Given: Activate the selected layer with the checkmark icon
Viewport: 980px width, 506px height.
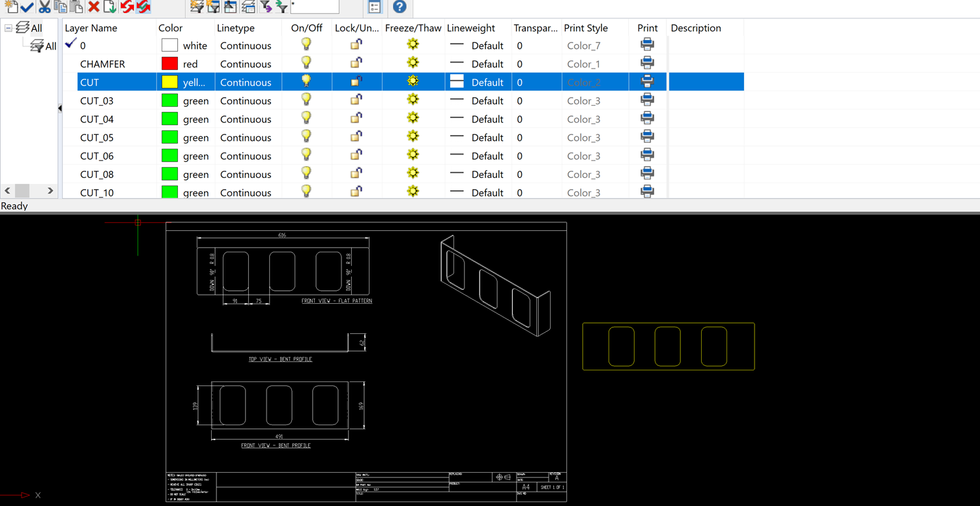Looking at the screenshot, I should point(27,7).
